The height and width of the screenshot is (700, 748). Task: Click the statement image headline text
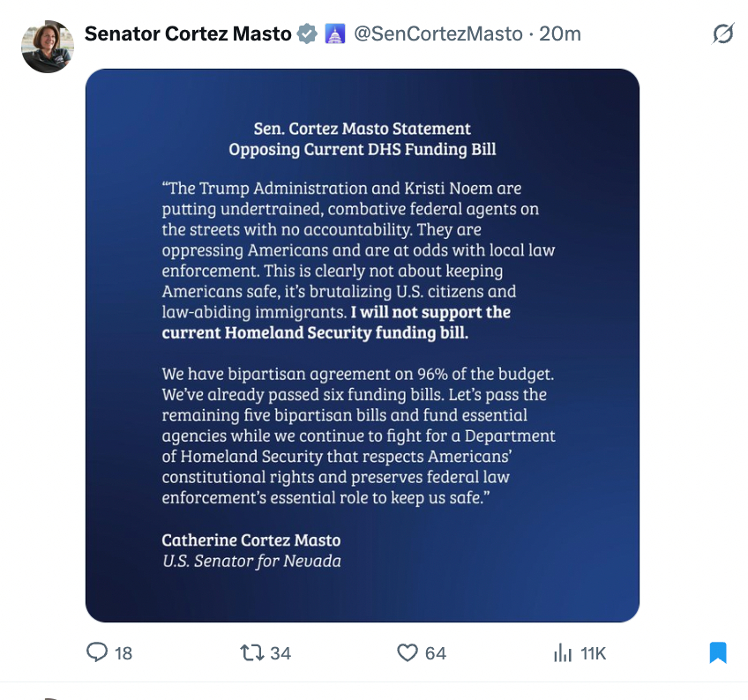[362, 139]
